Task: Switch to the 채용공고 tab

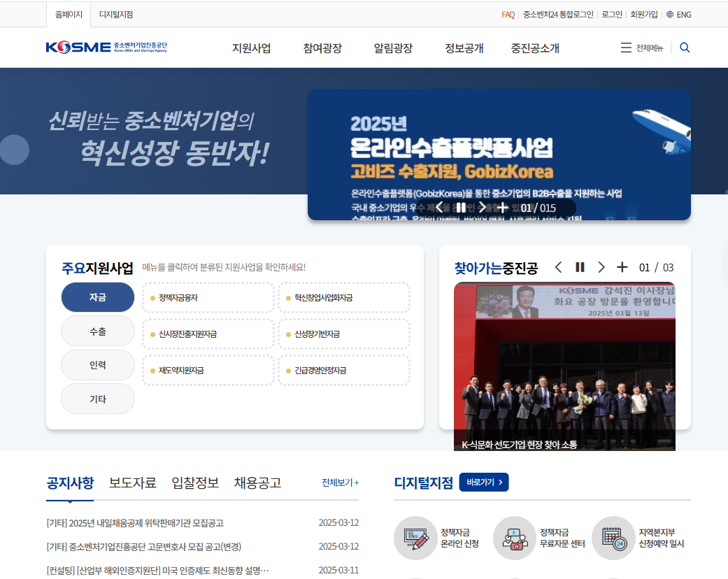Action: (258, 483)
